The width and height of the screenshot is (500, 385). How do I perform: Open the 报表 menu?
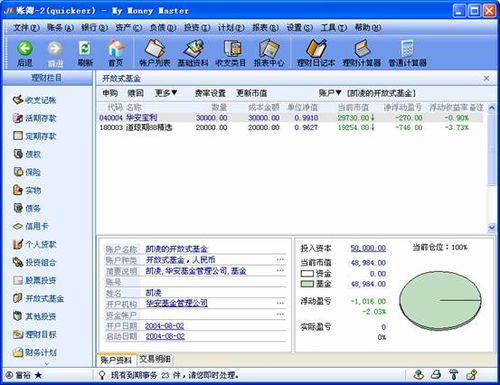pyautogui.click(x=265, y=27)
